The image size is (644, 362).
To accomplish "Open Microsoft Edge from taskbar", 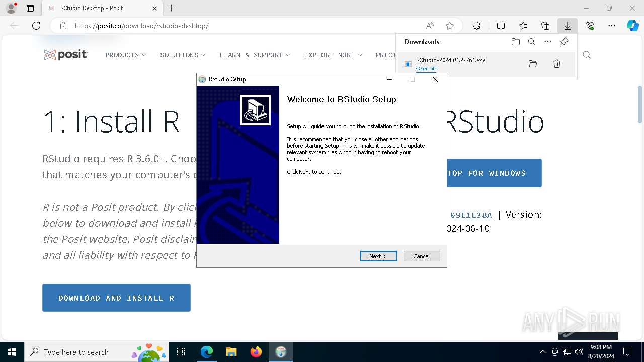I will pyautogui.click(x=207, y=352).
